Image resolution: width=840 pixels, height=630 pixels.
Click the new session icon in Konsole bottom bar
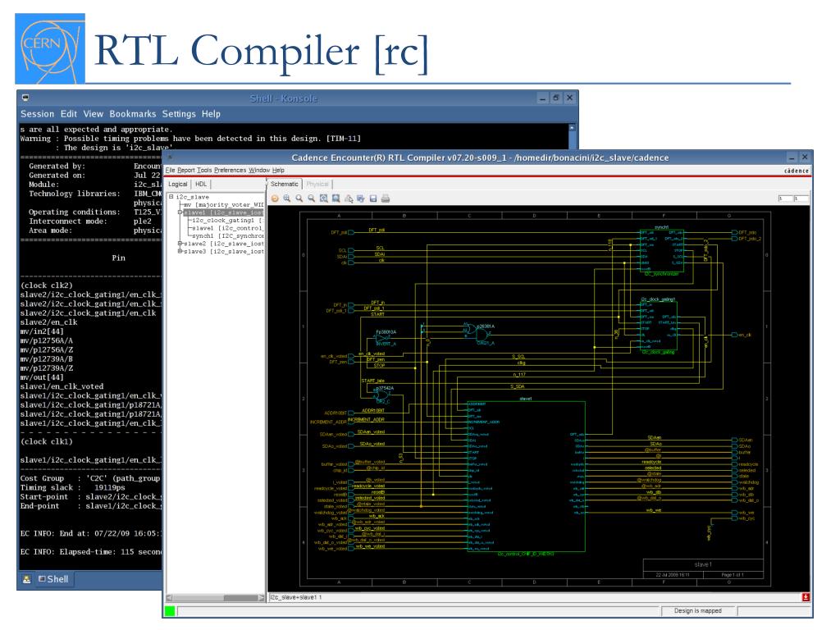26,579
